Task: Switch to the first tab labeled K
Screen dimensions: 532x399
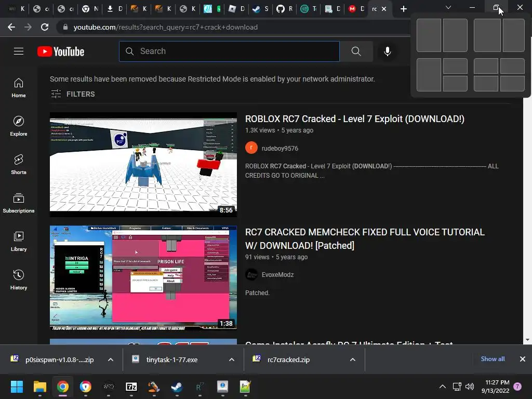Action: coord(16,9)
